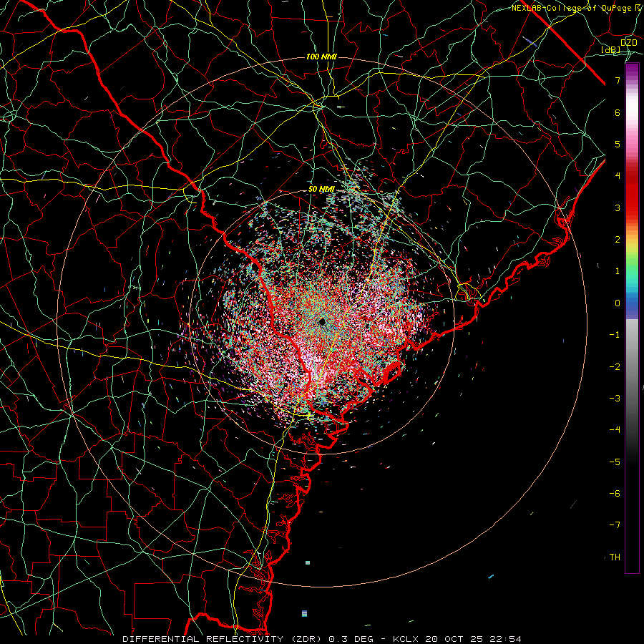Click the "[dB]" units label
Screen dimensions: 644x644
[x=611, y=49]
